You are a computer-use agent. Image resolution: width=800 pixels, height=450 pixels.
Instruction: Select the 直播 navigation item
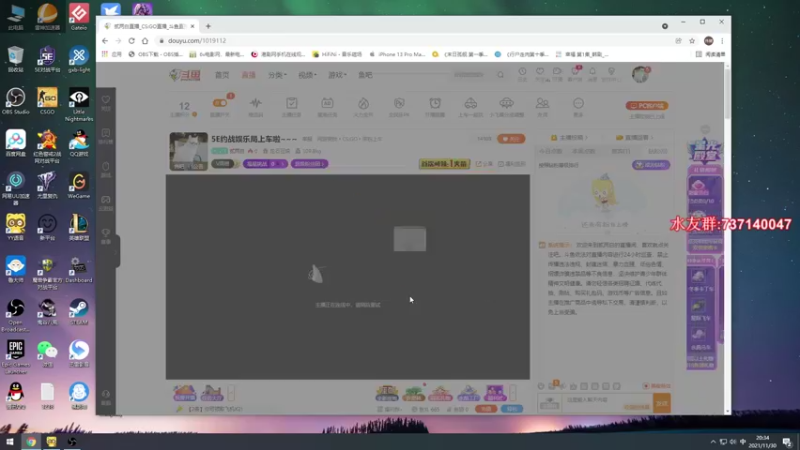pyautogui.click(x=248, y=75)
